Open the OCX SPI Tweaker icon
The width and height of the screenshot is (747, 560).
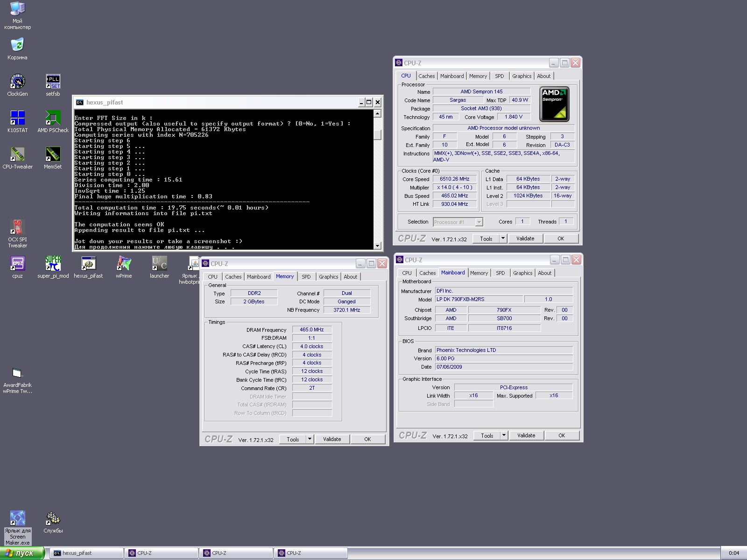[17, 227]
